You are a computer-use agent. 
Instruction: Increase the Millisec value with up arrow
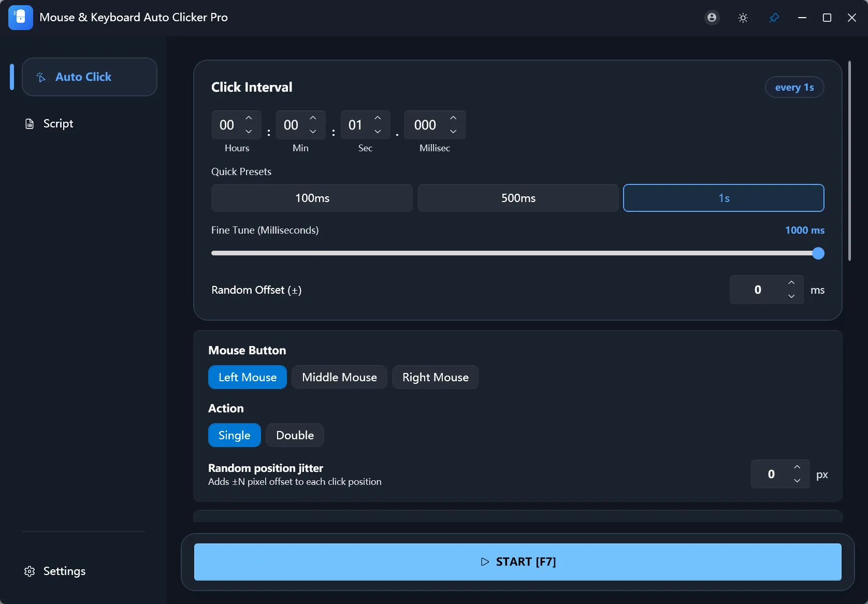click(453, 118)
